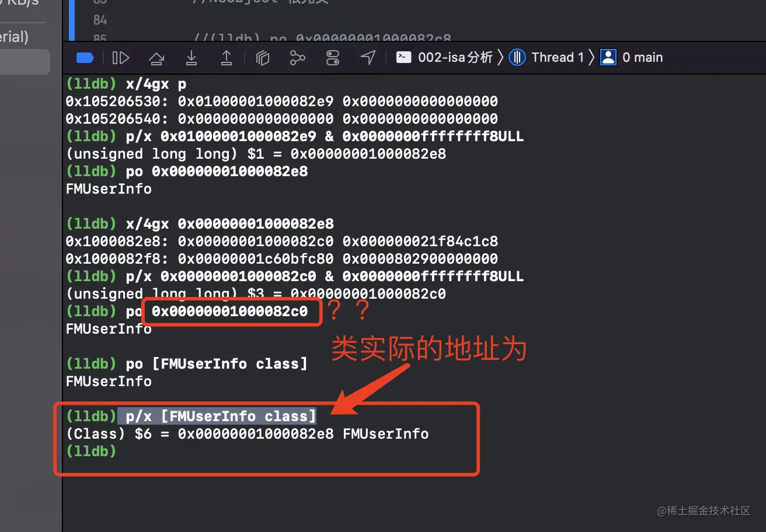Click memory row 0x1000082e8
The image size is (766, 532).
(281, 242)
